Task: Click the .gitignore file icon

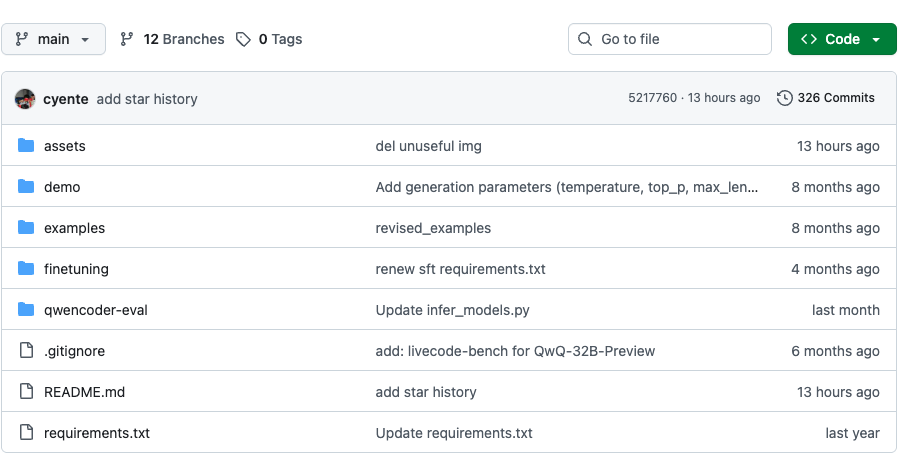Action: (x=26, y=350)
